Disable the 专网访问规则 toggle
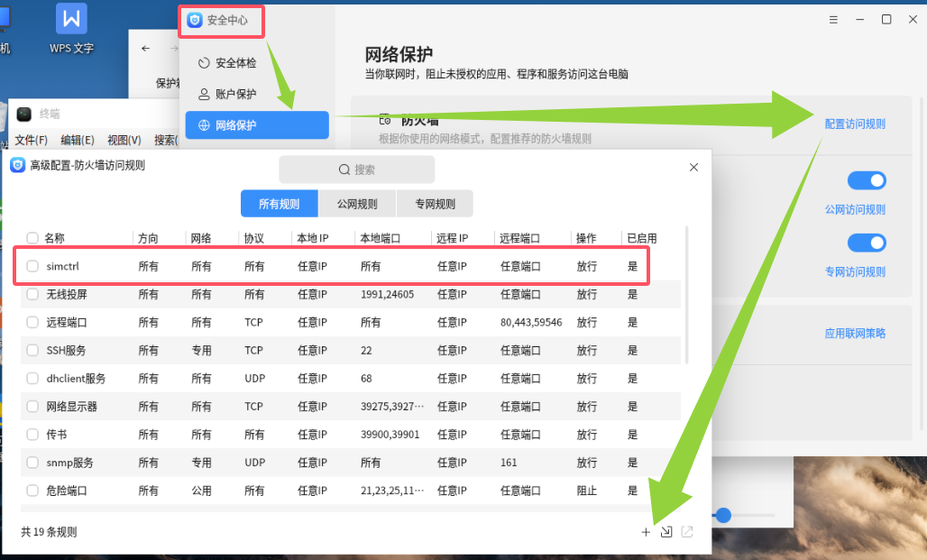The height and width of the screenshot is (560, 927). click(x=867, y=243)
